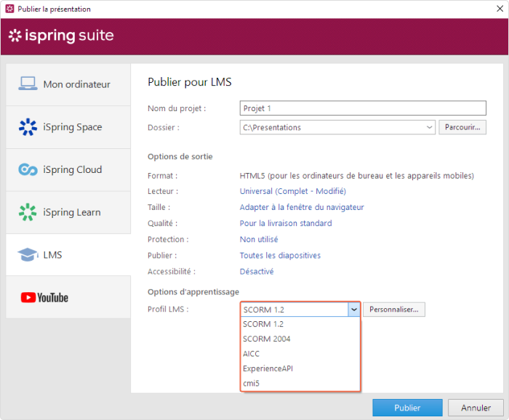Click the HTML5 format description text

tap(356, 175)
